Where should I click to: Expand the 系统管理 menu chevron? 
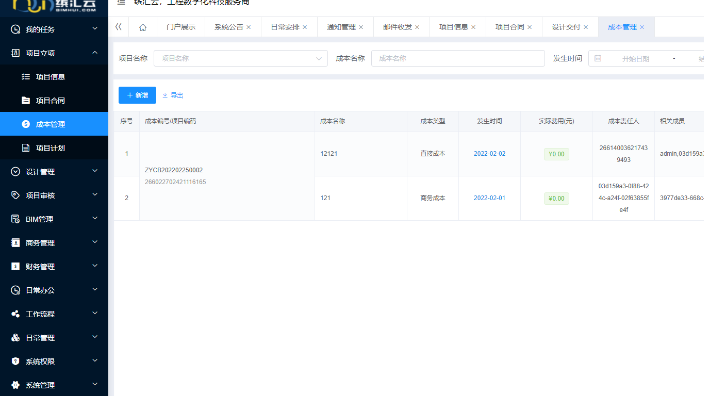click(x=95, y=385)
